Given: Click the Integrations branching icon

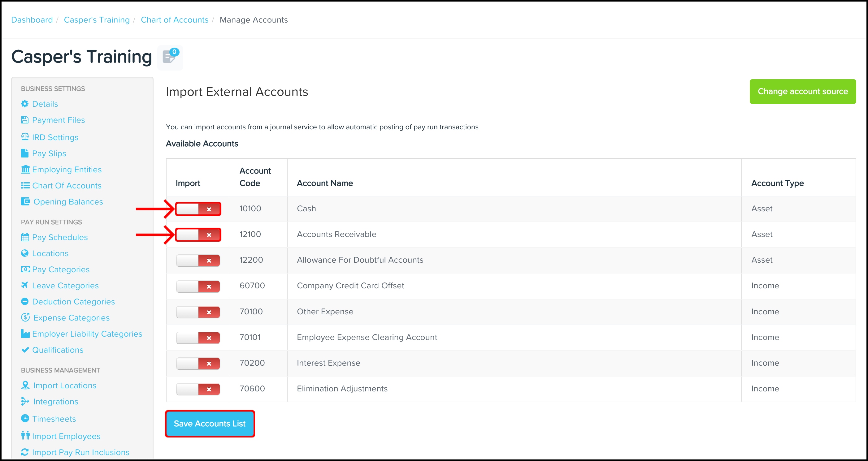Looking at the screenshot, I should click(x=25, y=401).
